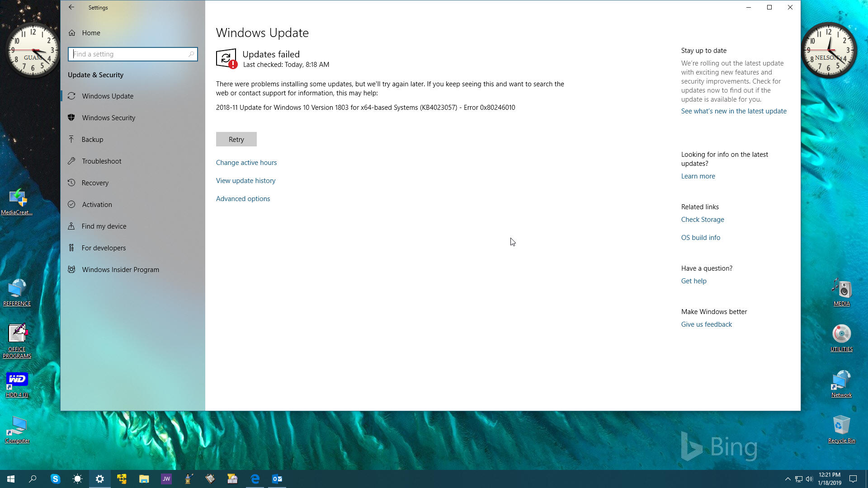Select the Recycle Bin desktop icon
Viewport: 868px width, 488px height.
coord(841,430)
